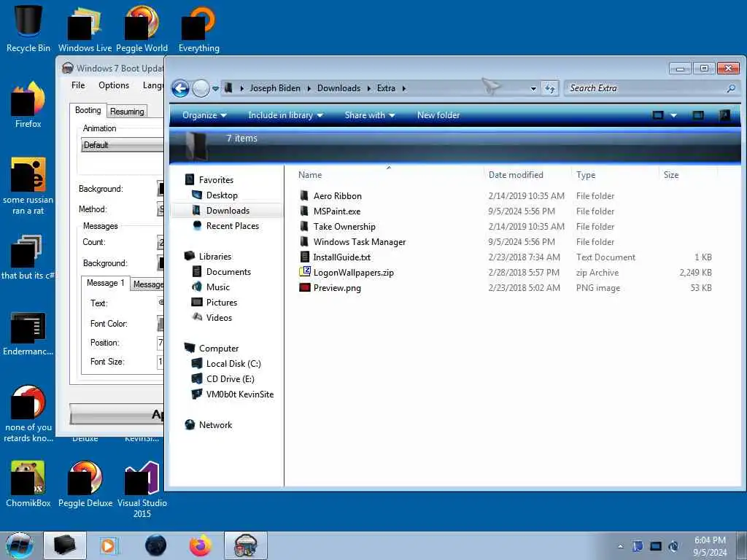This screenshot has height=560, width=747.
Task: Switch to Booting tab in Boot Updater
Action: tap(88, 110)
